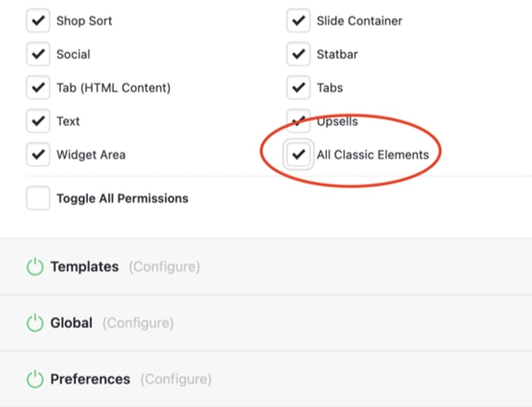
Task: Uncheck Tab (HTML Content) checkbox
Action: [38, 88]
